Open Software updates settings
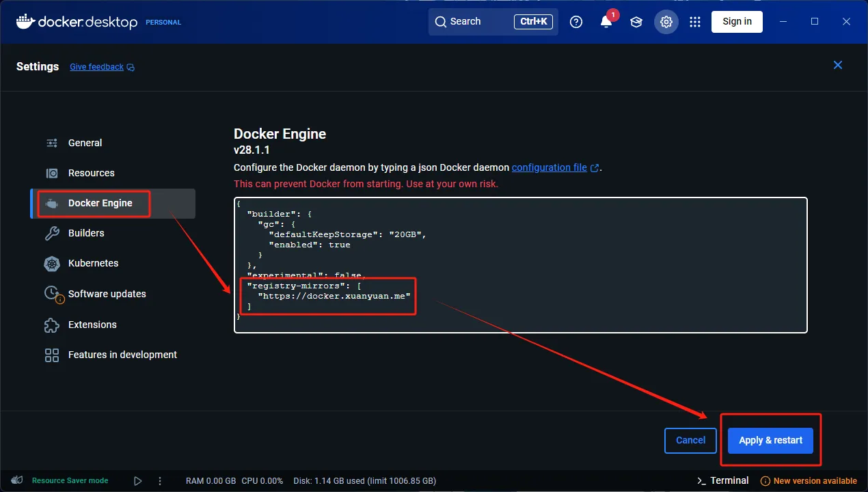868x492 pixels. click(107, 294)
